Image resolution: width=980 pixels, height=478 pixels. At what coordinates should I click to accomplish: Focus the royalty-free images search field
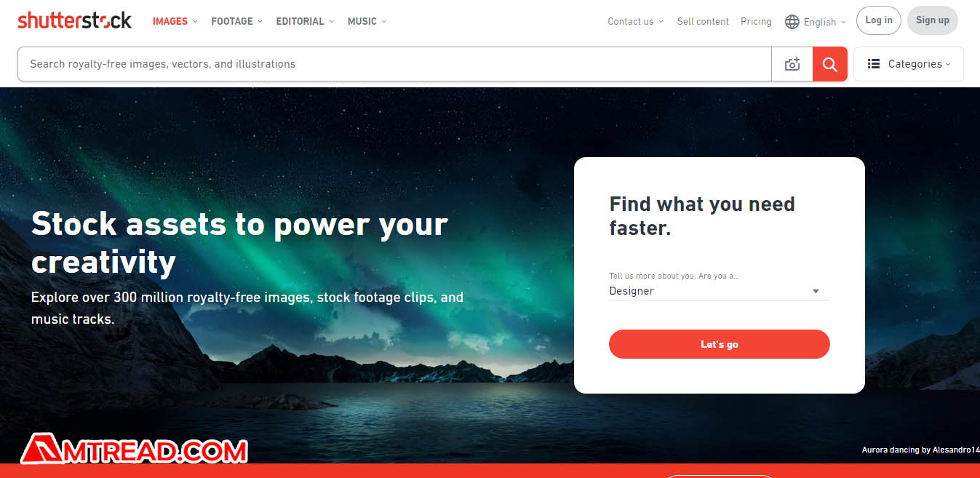pyautogui.click(x=394, y=64)
